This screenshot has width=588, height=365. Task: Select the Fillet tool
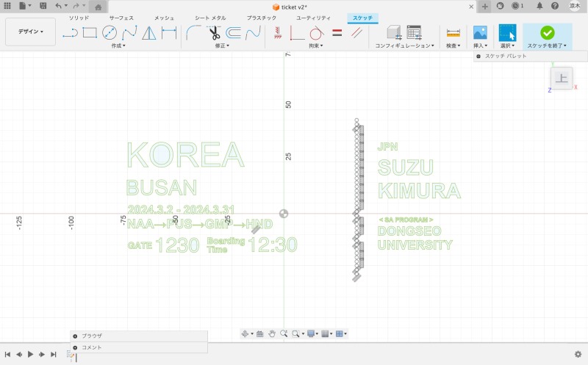193,32
